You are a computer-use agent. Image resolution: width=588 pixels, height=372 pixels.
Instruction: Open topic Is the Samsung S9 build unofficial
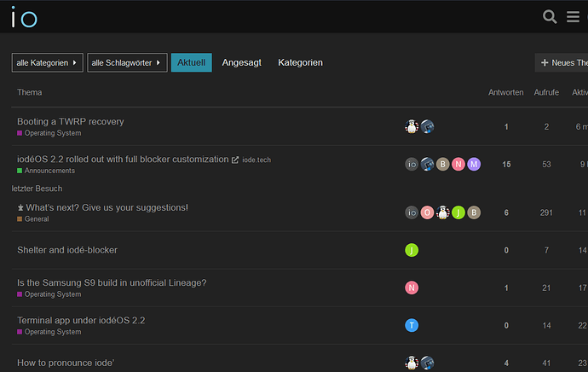[112, 282]
